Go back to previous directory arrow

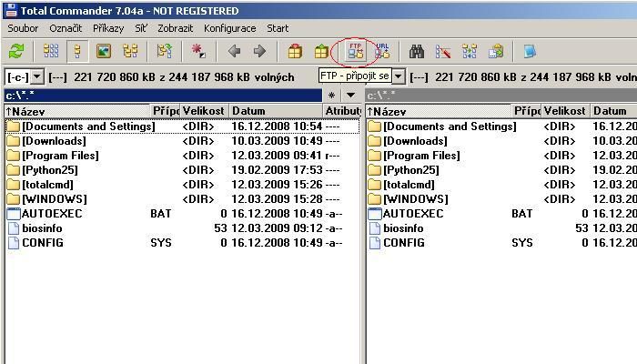pos(234,52)
